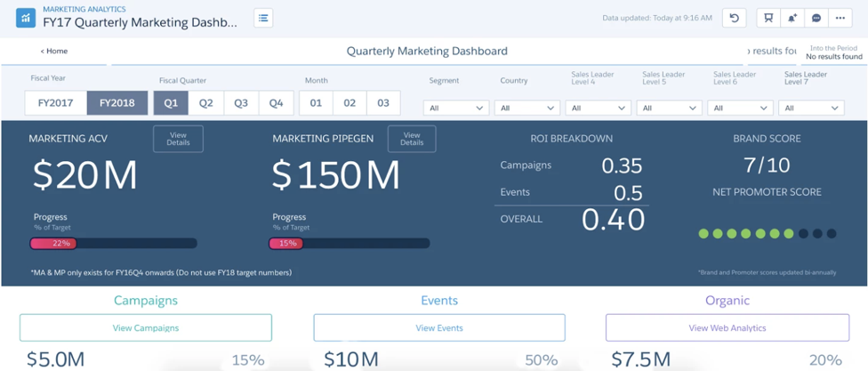Click the undo/reset arrow icon

tap(734, 18)
